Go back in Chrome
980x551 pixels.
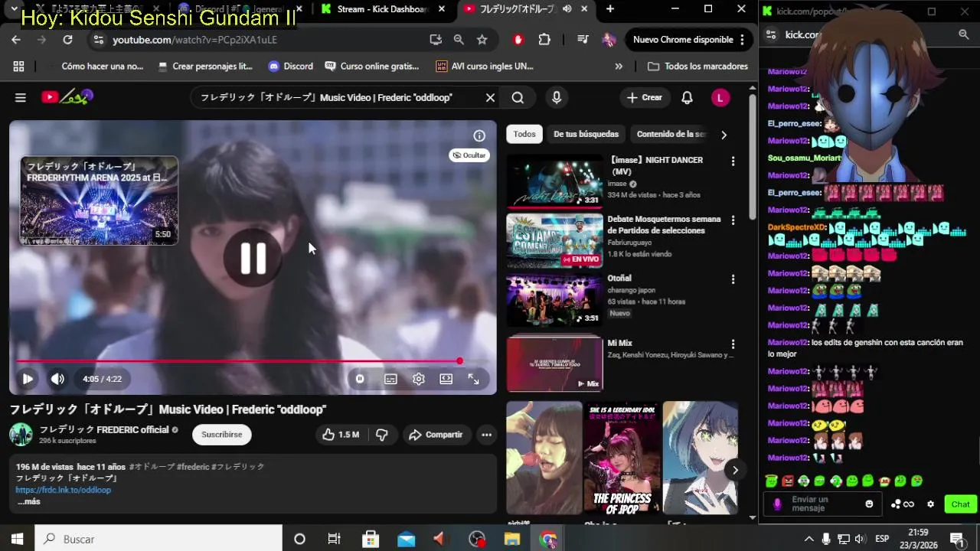tap(16, 40)
